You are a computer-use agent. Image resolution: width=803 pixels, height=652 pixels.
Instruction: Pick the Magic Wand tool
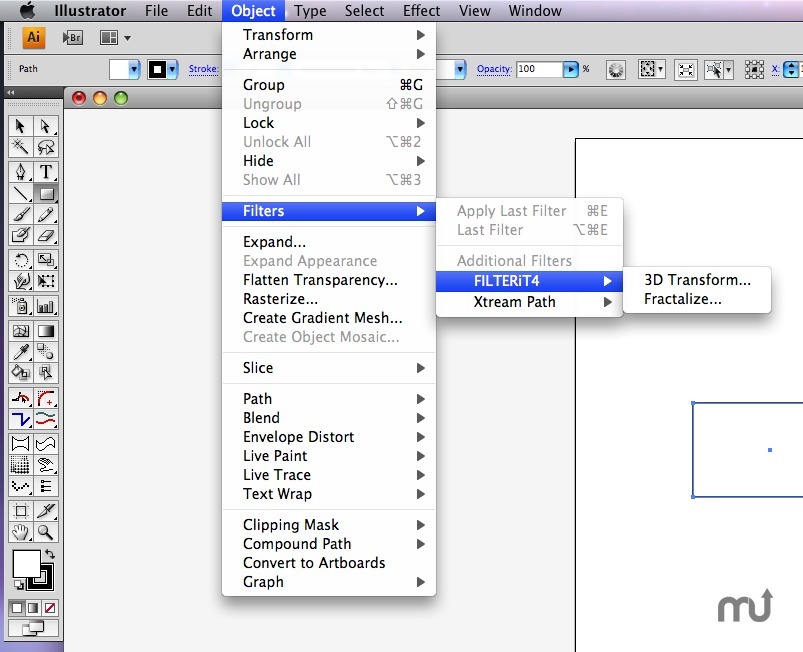pyautogui.click(x=20, y=147)
